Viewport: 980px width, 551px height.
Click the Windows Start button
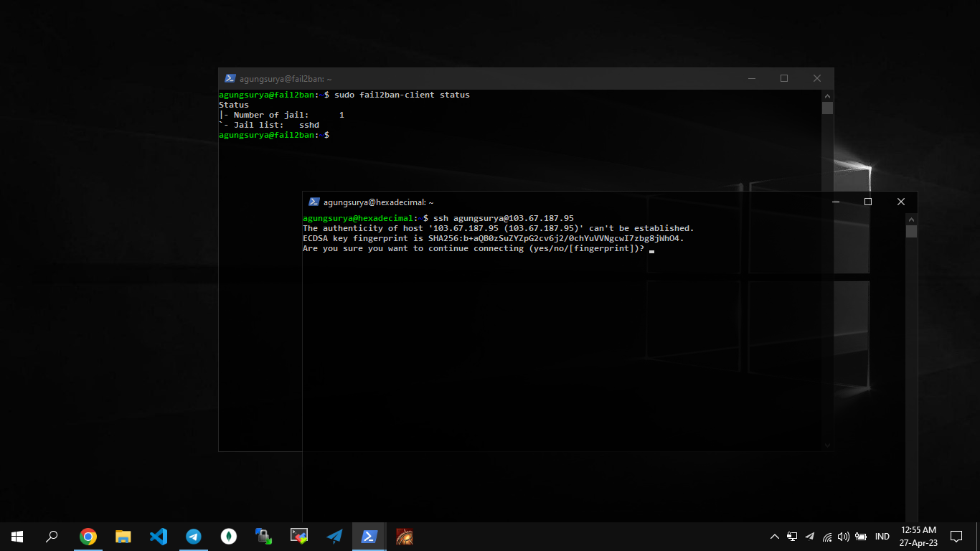coord(17,537)
